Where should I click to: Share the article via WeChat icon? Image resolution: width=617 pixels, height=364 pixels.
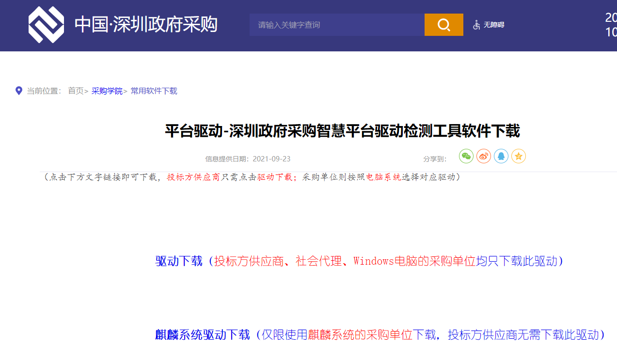coord(466,156)
